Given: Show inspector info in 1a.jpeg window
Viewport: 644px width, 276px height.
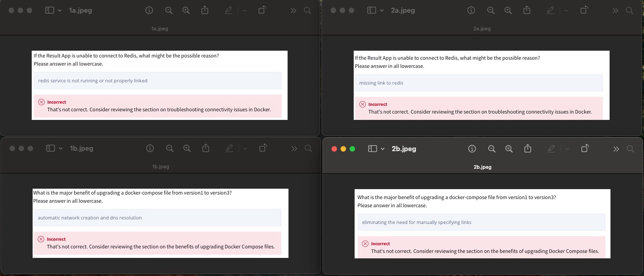Looking at the screenshot, I should (149, 10).
